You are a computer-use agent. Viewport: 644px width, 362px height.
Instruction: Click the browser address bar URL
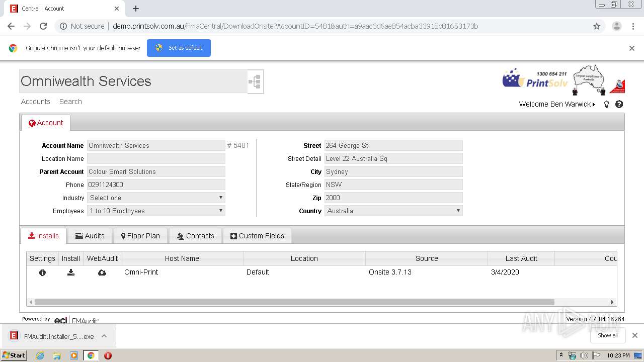[x=295, y=26]
